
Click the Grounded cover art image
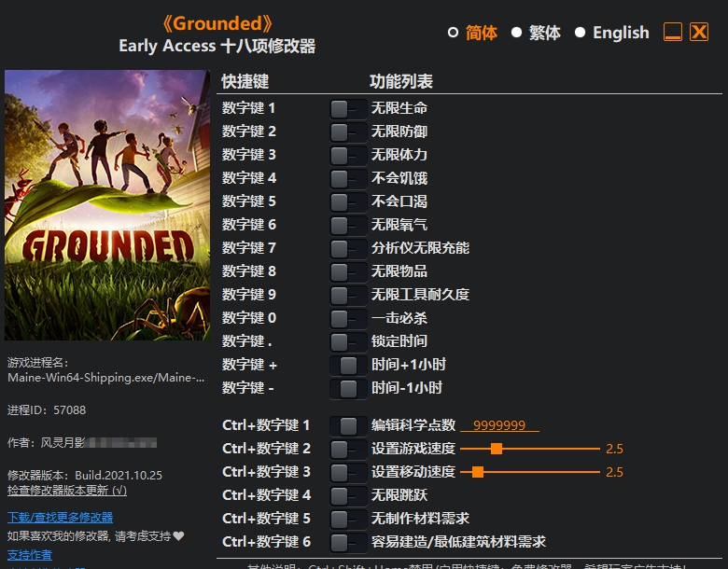[x=107, y=205]
